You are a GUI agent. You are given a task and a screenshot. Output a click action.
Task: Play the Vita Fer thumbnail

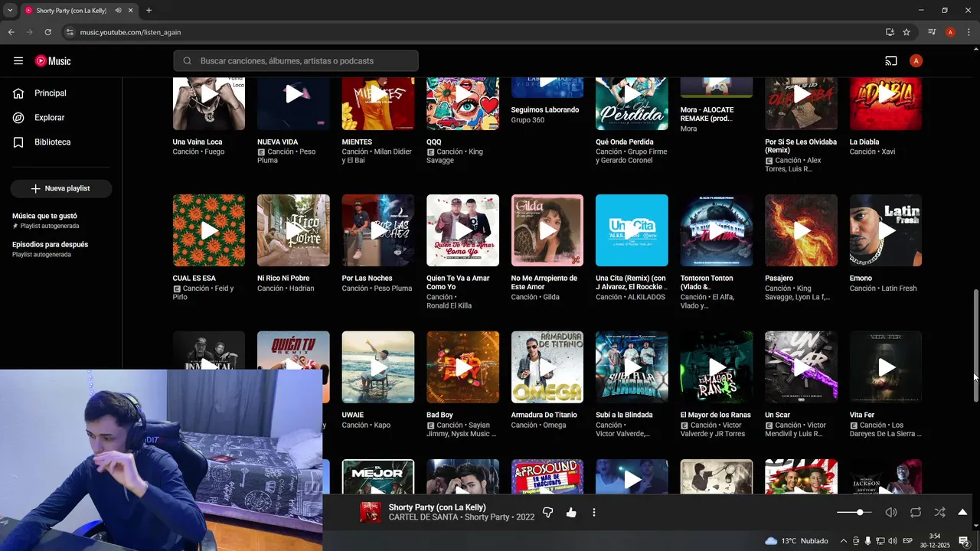point(886,367)
